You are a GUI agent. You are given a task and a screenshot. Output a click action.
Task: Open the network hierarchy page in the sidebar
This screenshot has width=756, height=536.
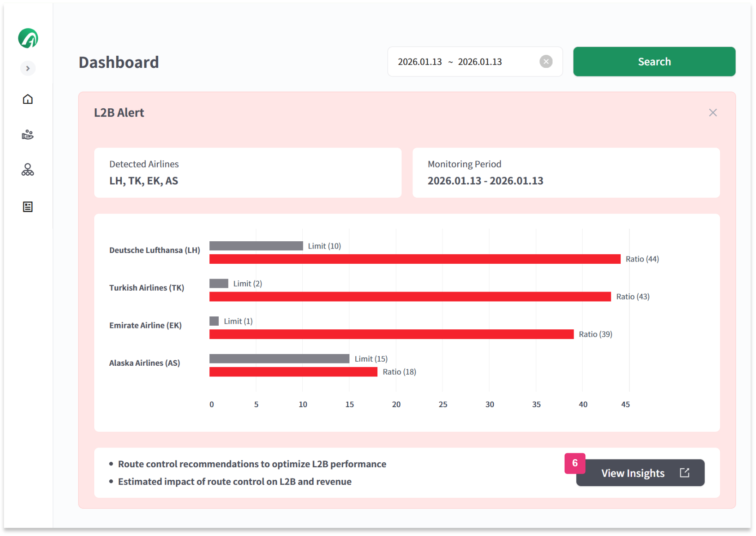tap(28, 170)
